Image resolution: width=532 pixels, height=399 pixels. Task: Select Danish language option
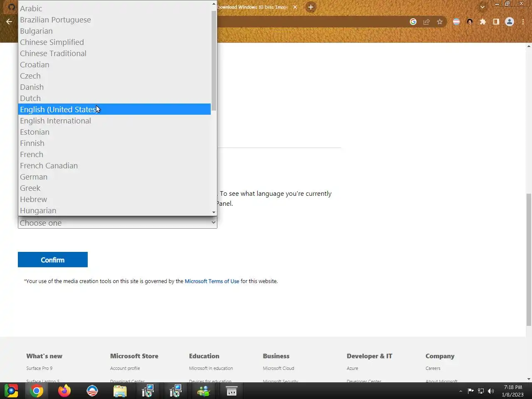pos(115,87)
